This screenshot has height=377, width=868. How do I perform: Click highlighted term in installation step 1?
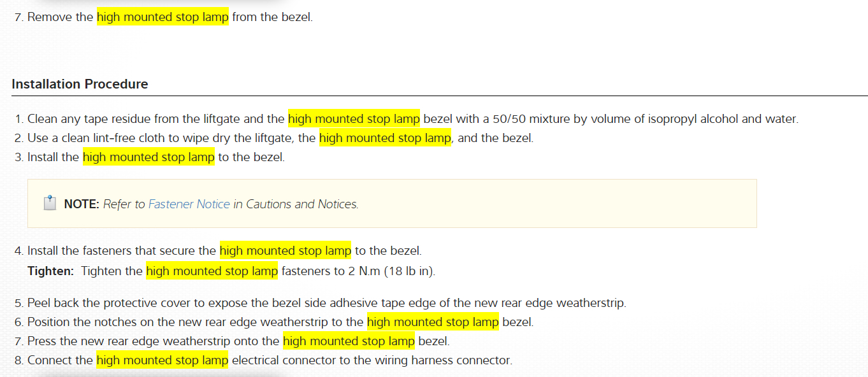pyautogui.click(x=354, y=118)
